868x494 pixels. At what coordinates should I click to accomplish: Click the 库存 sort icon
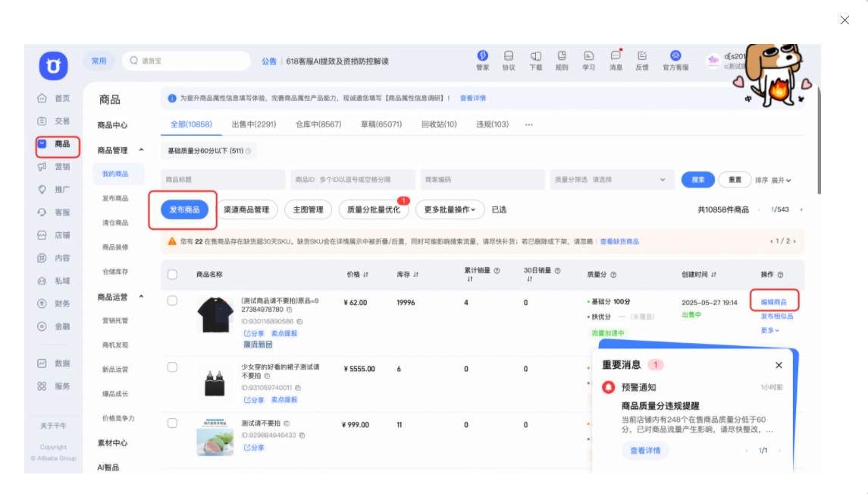pos(415,275)
